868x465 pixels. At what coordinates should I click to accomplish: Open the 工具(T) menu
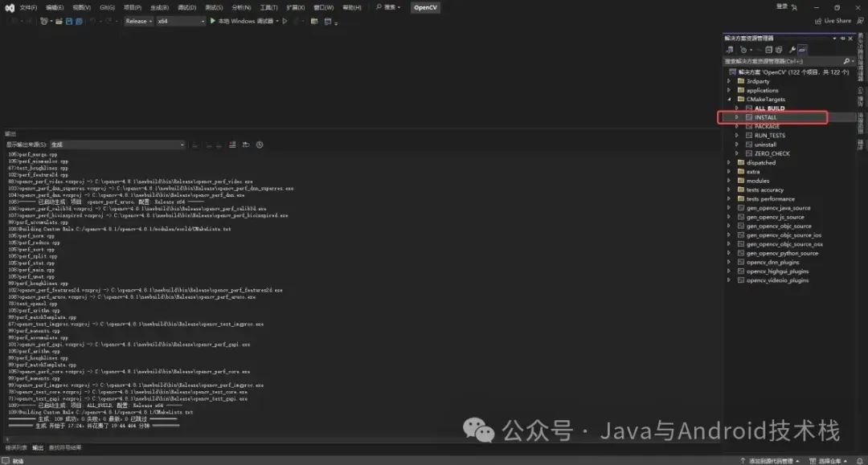pos(269,8)
